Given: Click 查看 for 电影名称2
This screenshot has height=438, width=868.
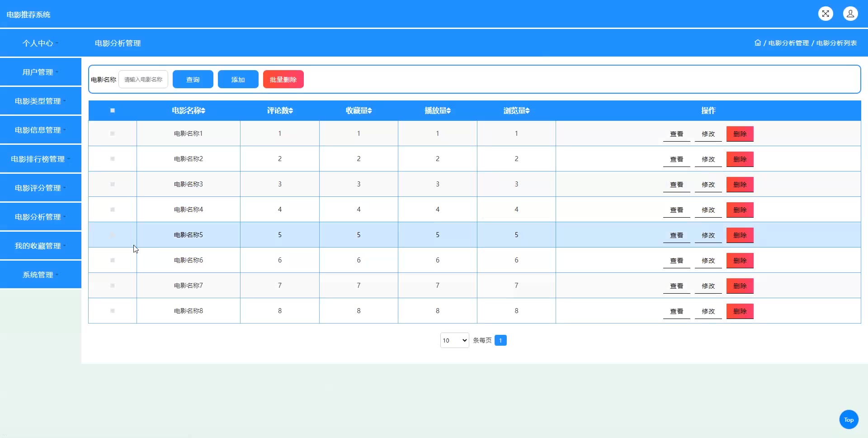Looking at the screenshot, I should pyautogui.click(x=677, y=159).
